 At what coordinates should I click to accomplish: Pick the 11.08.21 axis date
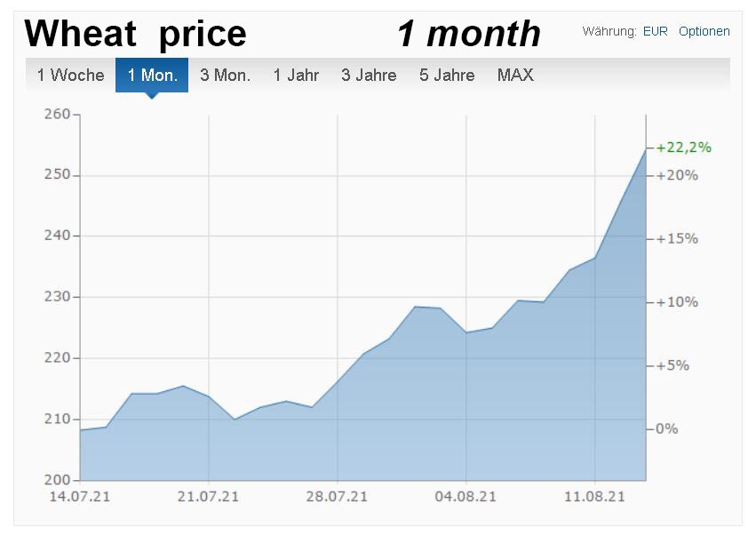click(x=594, y=496)
